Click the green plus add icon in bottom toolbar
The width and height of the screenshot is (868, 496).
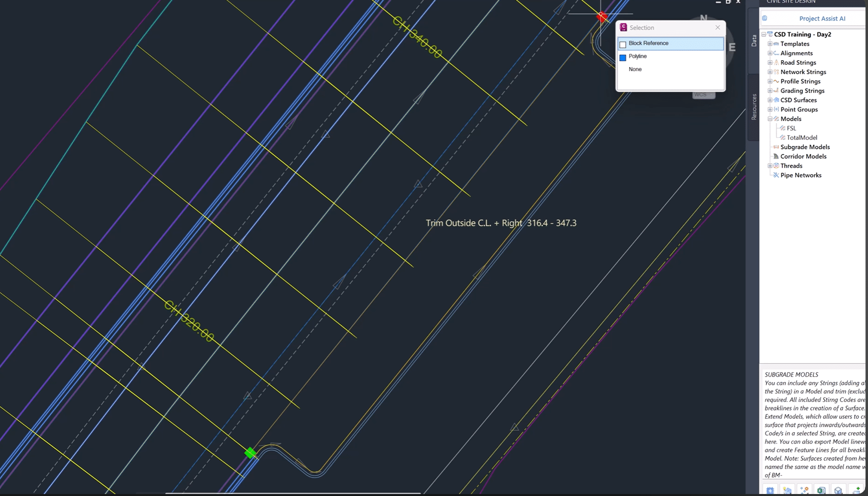[x=856, y=491]
